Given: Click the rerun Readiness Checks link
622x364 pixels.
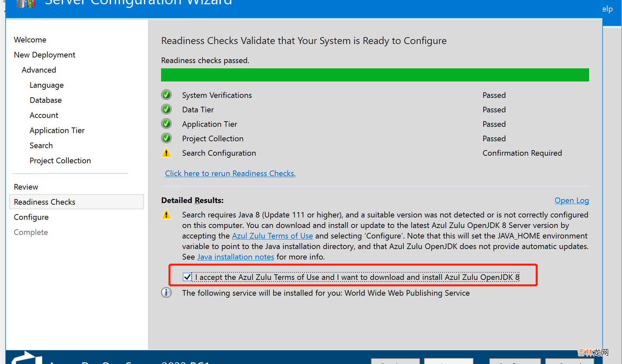Looking at the screenshot, I should coord(230,173).
